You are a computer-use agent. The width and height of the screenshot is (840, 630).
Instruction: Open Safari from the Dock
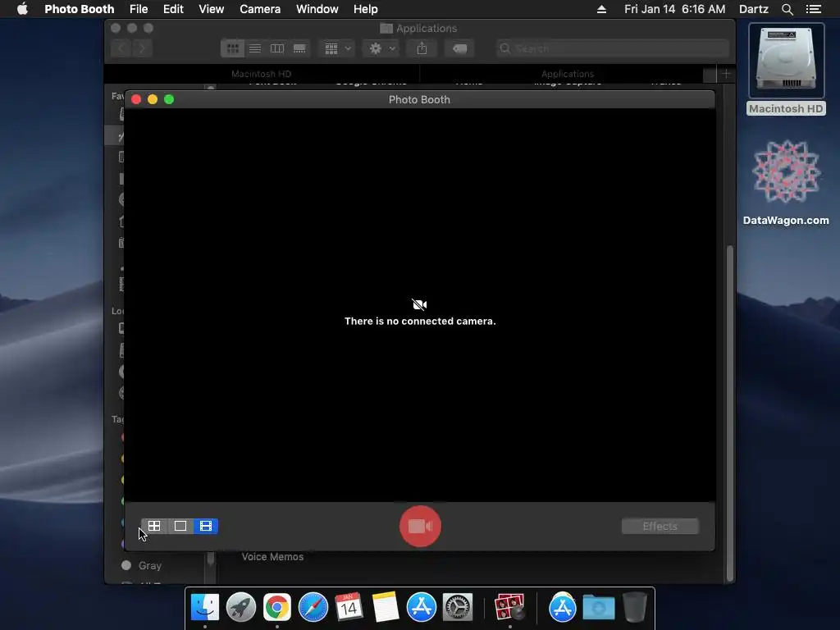coord(313,608)
